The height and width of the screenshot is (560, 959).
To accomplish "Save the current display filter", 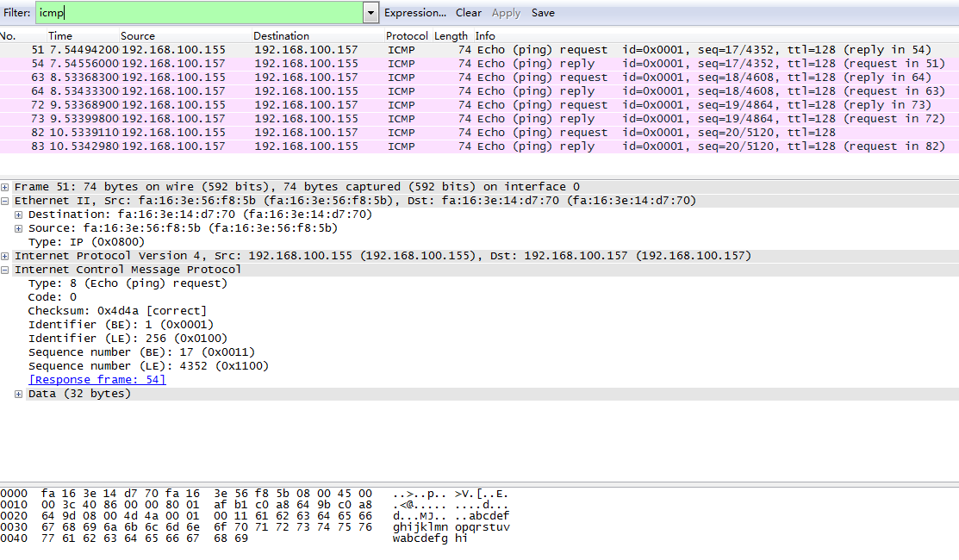I will (x=543, y=13).
